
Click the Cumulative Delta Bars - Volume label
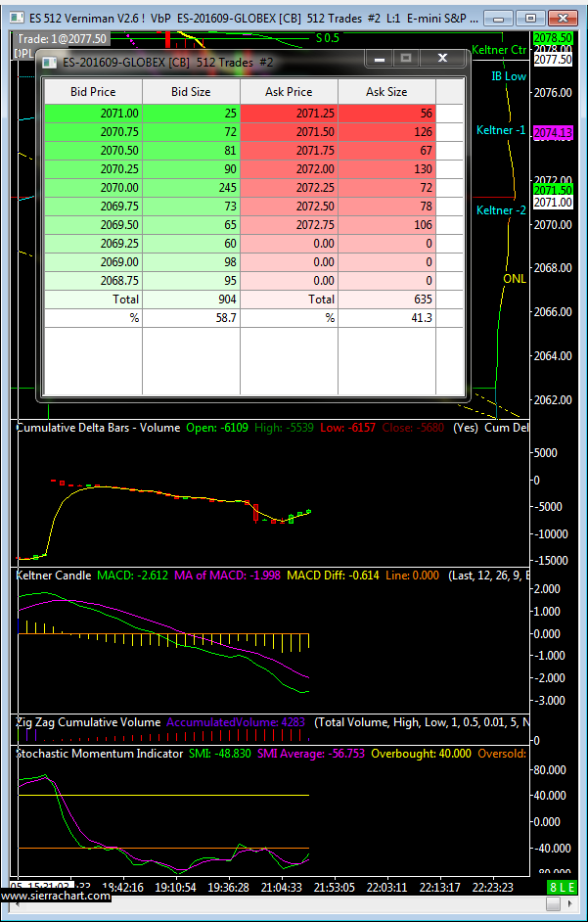tap(98, 428)
